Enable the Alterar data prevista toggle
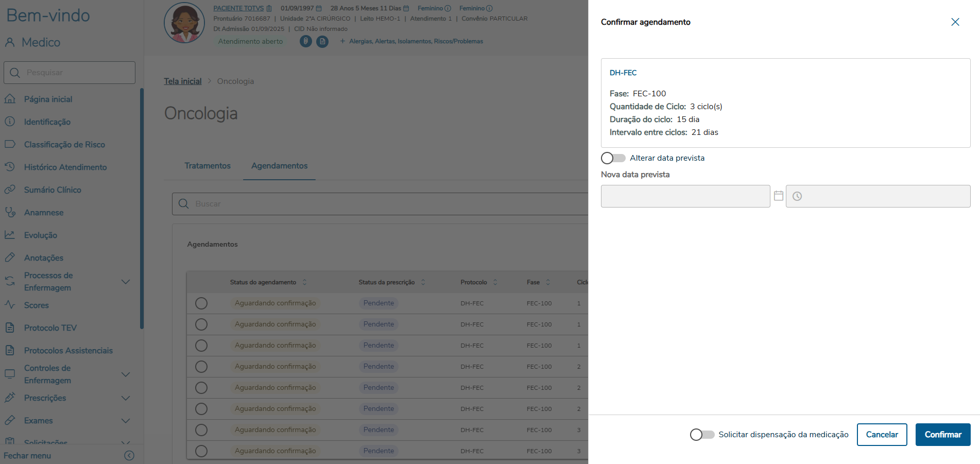The width and height of the screenshot is (980, 464). coord(613,158)
